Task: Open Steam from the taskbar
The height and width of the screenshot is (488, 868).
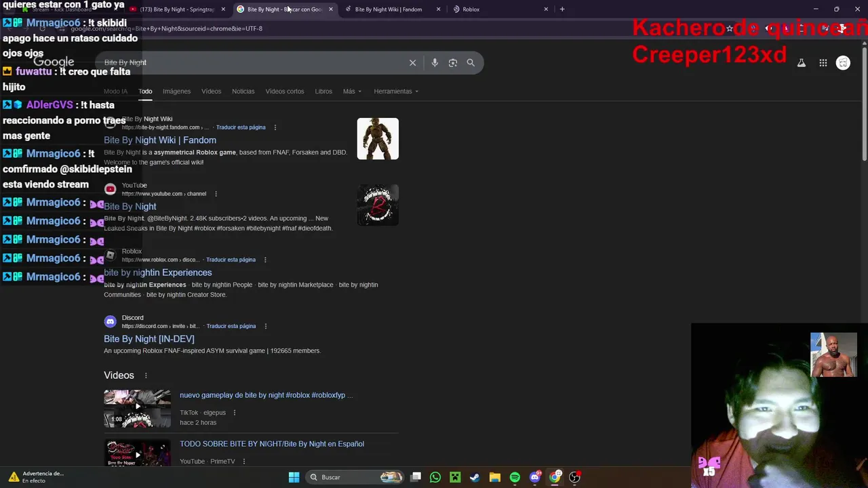Action: click(x=475, y=477)
